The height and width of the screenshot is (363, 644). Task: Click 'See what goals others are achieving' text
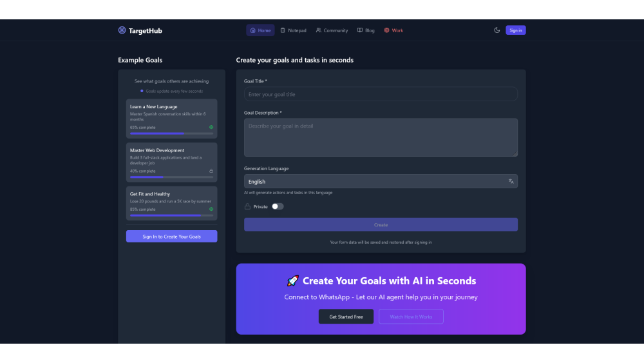pos(172,81)
